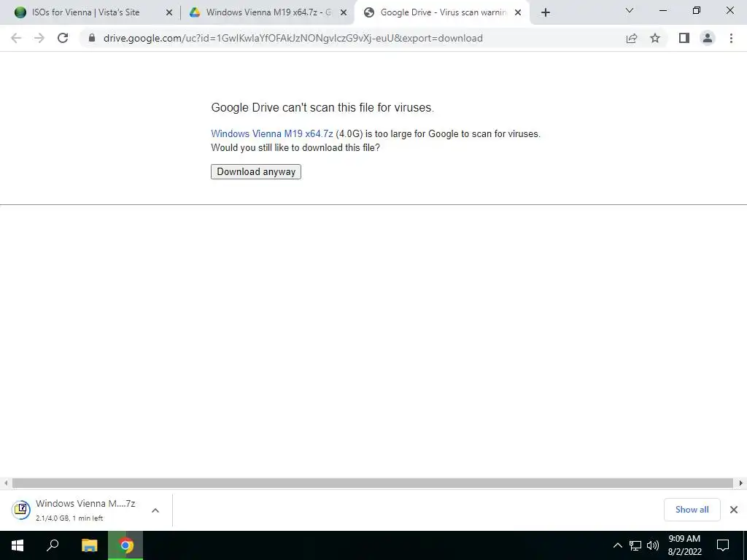The height and width of the screenshot is (560, 747).
Task: Close the Windows Vienna M19 Drive tab
Action: click(x=344, y=13)
